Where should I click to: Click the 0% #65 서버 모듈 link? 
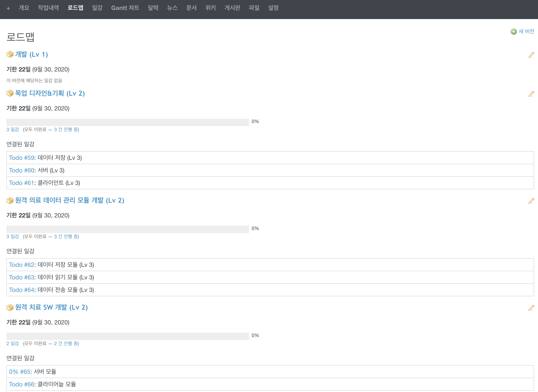(20, 372)
